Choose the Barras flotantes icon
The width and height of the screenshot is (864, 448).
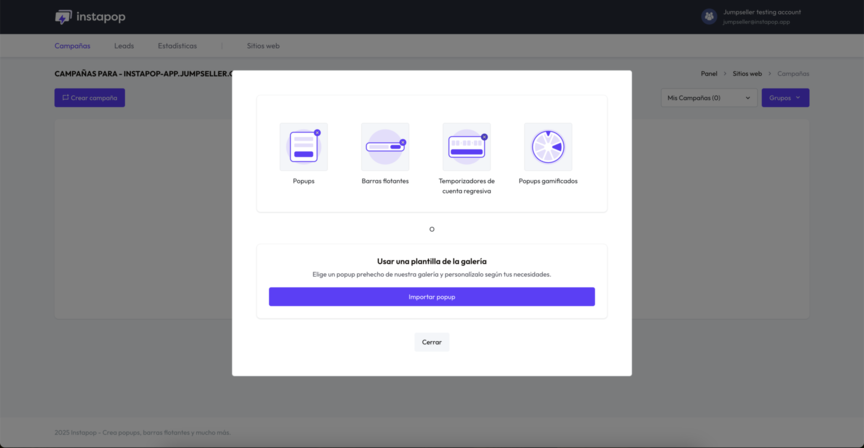click(x=385, y=147)
